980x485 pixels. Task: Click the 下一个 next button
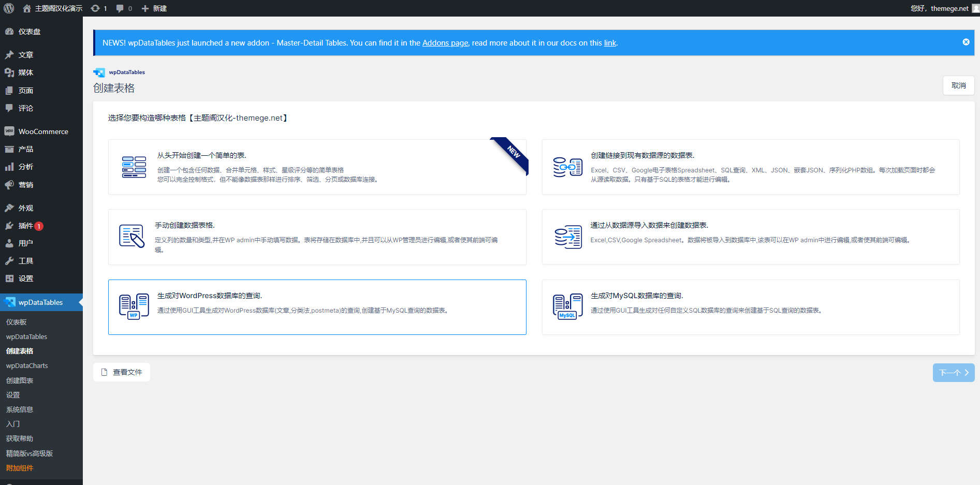[954, 373]
